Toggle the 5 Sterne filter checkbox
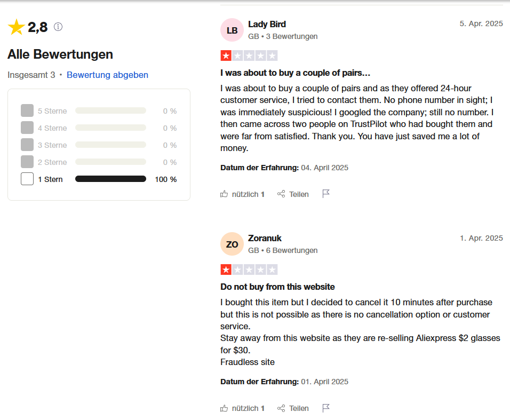The height and width of the screenshot is (420, 510). click(27, 111)
